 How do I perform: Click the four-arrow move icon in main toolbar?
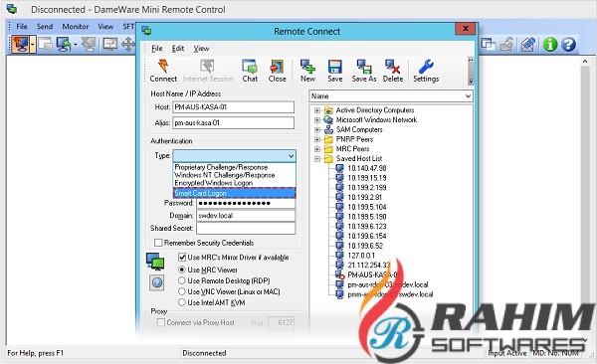(128, 45)
